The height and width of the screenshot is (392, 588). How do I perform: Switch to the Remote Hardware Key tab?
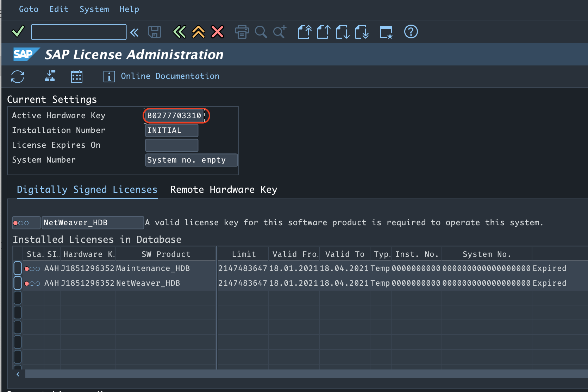[223, 190]
